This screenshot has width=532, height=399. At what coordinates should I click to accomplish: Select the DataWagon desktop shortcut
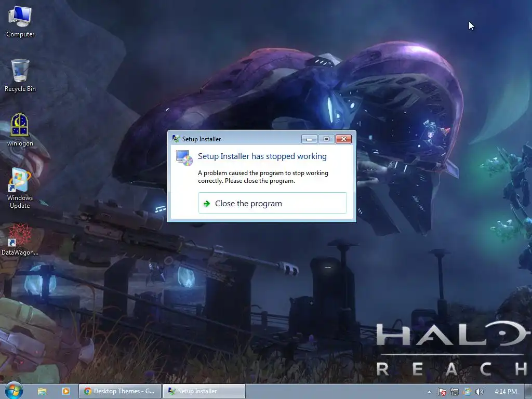click(20, 239)
